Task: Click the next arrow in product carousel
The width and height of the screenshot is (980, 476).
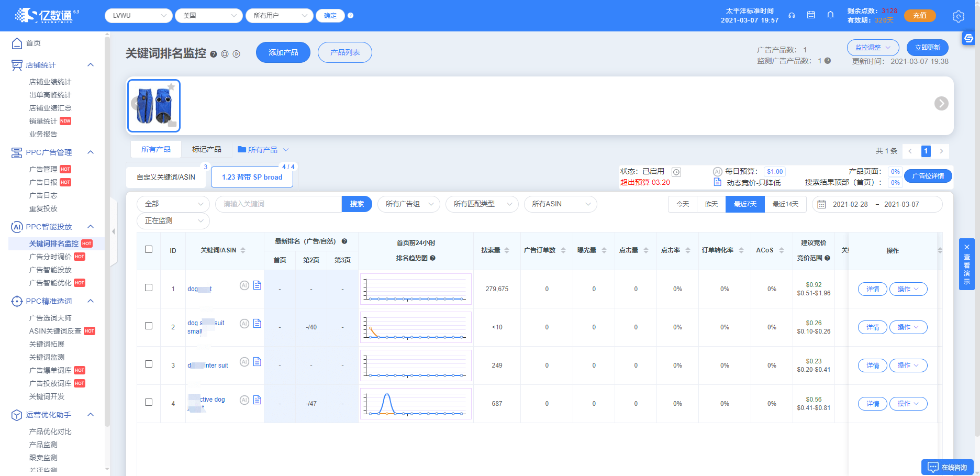Action: point(941,104)
